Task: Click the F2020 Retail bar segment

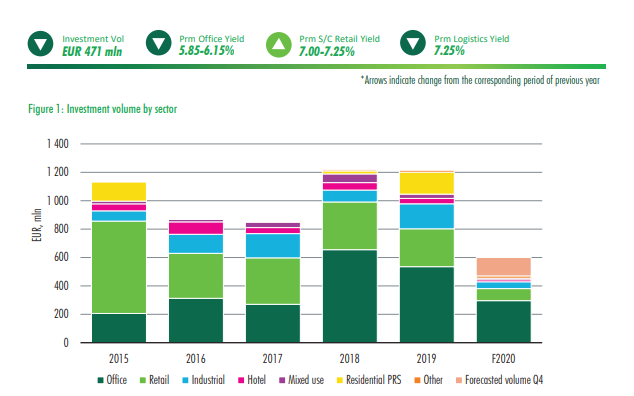Action: click(504, 294)
